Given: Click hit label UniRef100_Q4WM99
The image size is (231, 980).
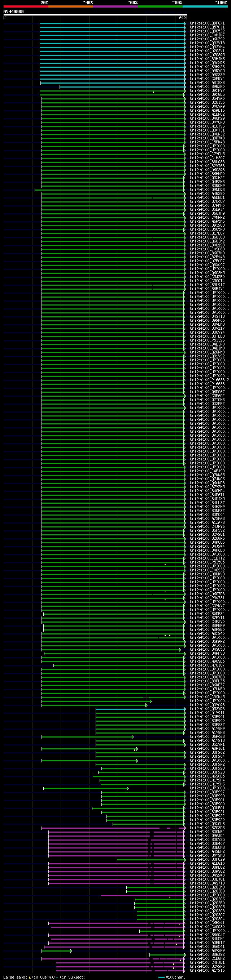Looking at the screenshot, I should (x=208, y=118).
